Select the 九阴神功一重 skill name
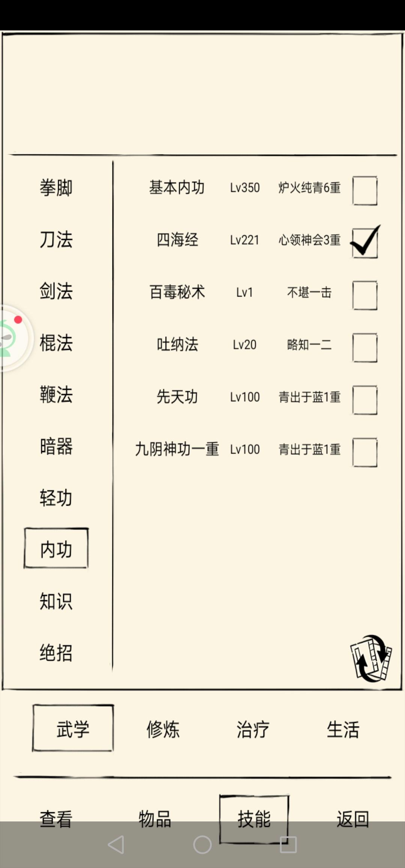The height and width of the screenshot is (868, 405). point(177,449)
